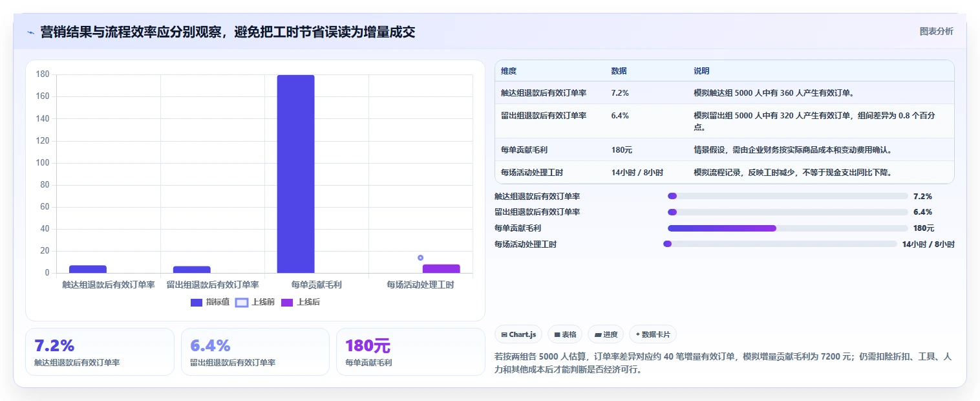Image resolution: width=980 pixels, height=401 pixels.
Task: Click the purple 上线后 bar for 每场活动处理工时
Action: [x=442, y=268]
